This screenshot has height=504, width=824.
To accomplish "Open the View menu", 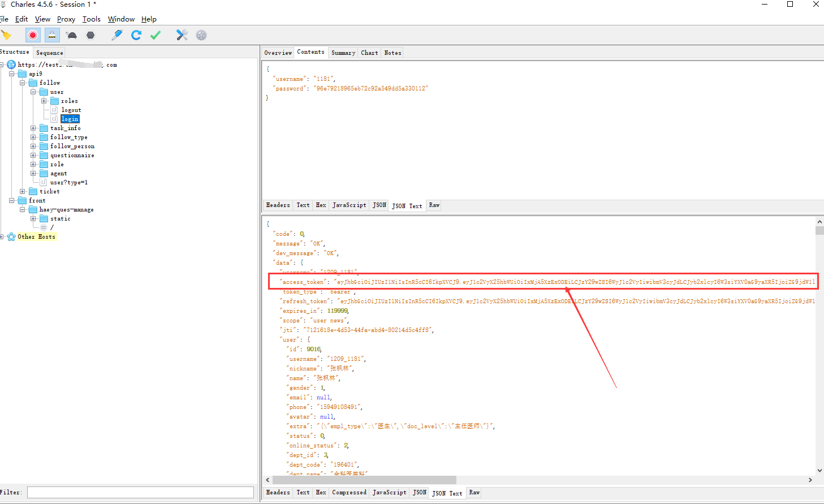I will pyautogui.click(x=42, y=19).
